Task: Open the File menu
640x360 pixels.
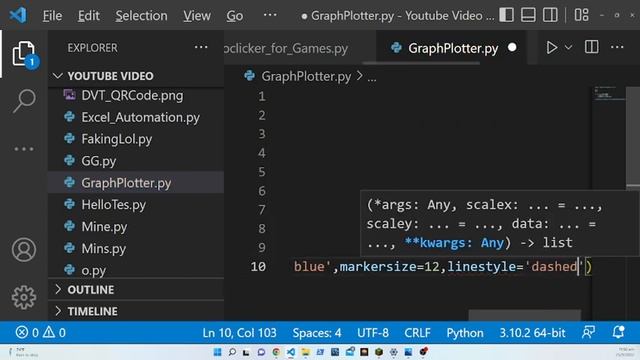Action: coord(53,16)
